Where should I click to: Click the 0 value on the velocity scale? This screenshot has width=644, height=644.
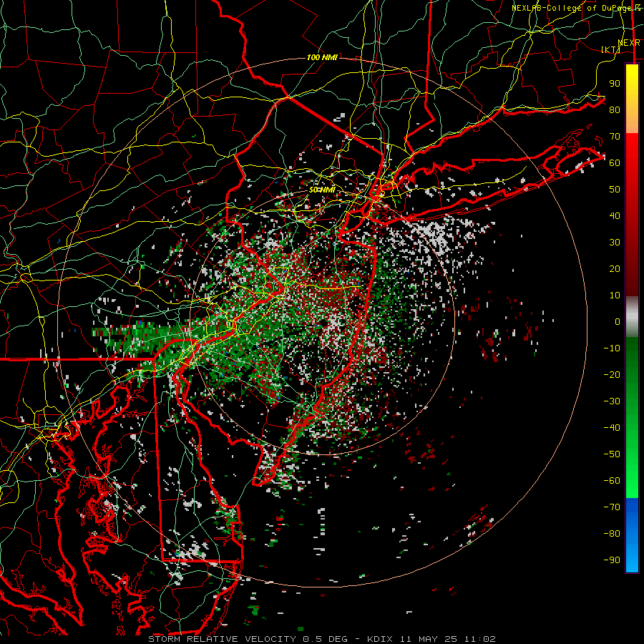pos(618,321)
